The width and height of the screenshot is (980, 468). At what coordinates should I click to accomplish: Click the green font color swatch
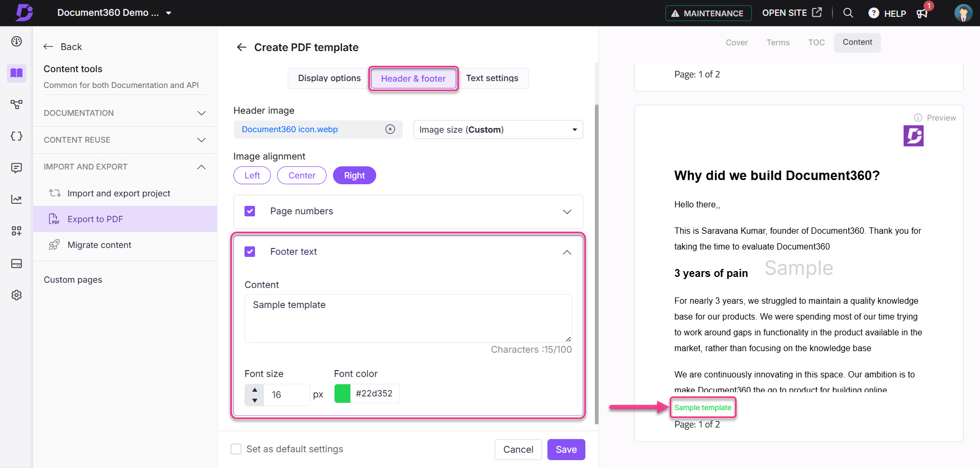(x=342, y=393)
